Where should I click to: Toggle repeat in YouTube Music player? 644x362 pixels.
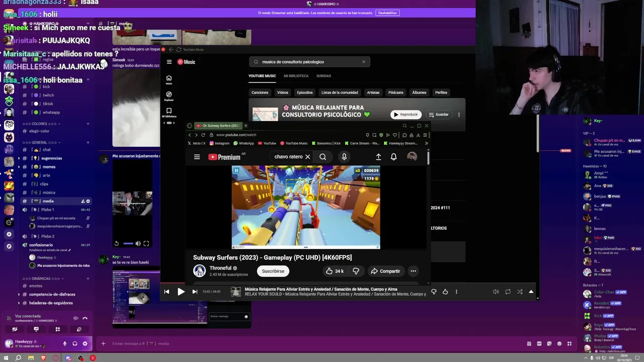508,292
